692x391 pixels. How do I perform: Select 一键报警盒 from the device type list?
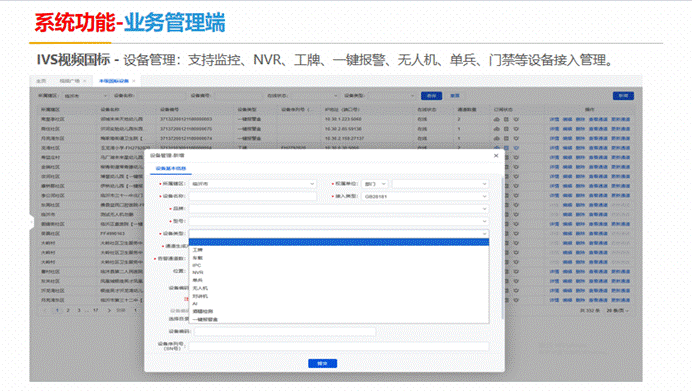[x=338, y=319]
